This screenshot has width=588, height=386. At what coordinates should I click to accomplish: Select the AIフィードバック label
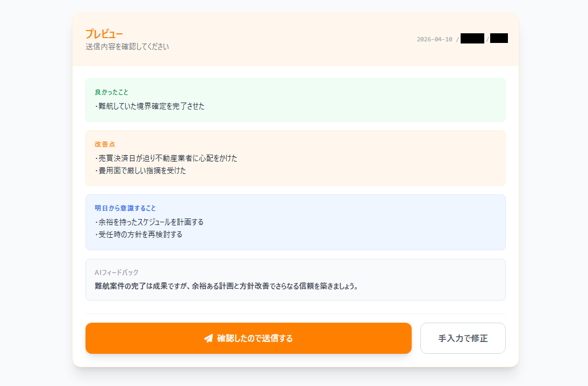click(x=117, y=272)
